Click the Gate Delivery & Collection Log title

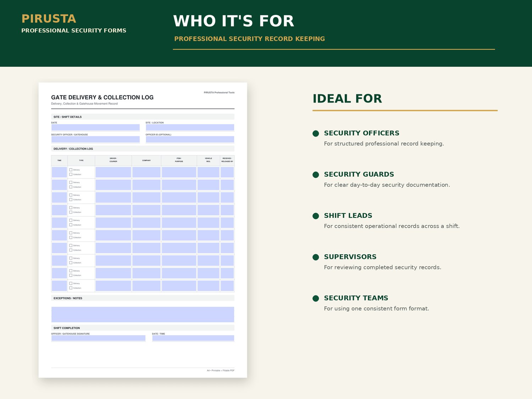coord(102,98)
